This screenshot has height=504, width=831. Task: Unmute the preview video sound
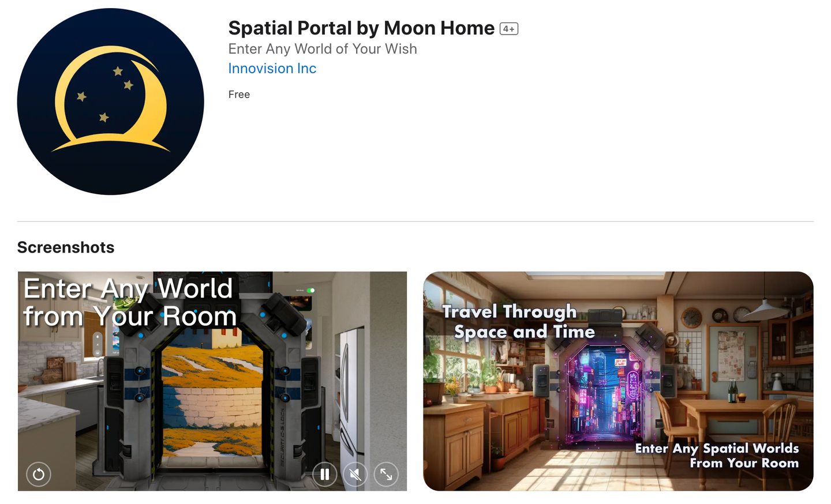(355, 475)
